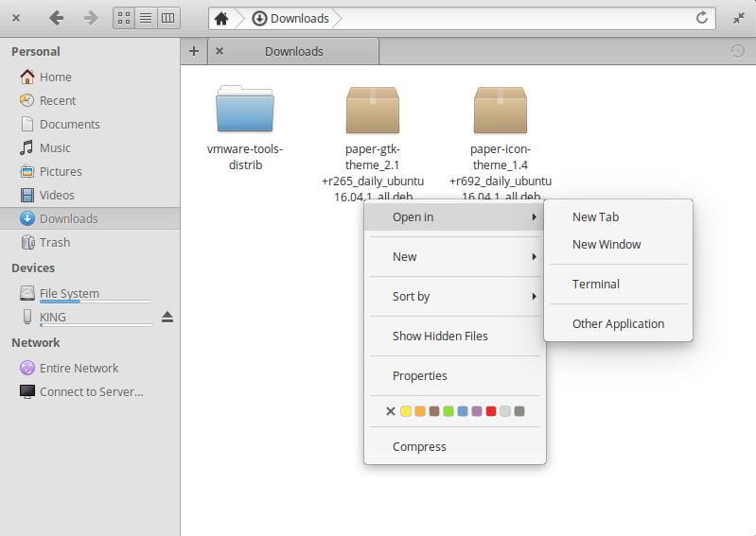Open folder in Terminal

point(618,285)
